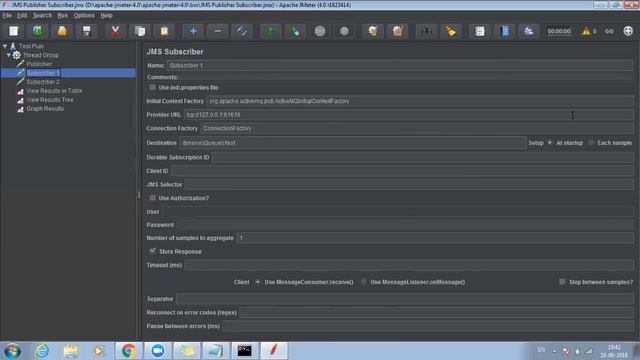Click Number of samples to aggregate field

point(435,238)
